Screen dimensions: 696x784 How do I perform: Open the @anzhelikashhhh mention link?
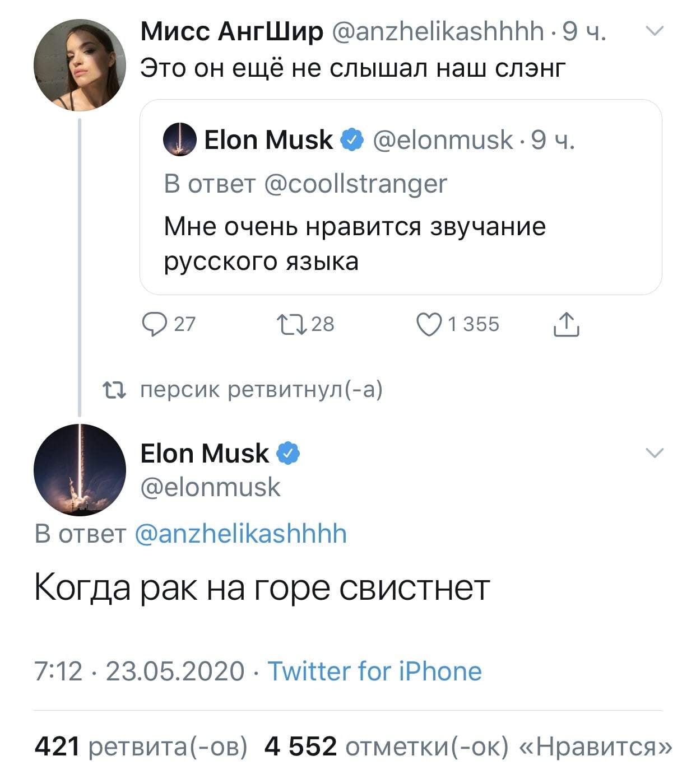click(x=241, y=534)
